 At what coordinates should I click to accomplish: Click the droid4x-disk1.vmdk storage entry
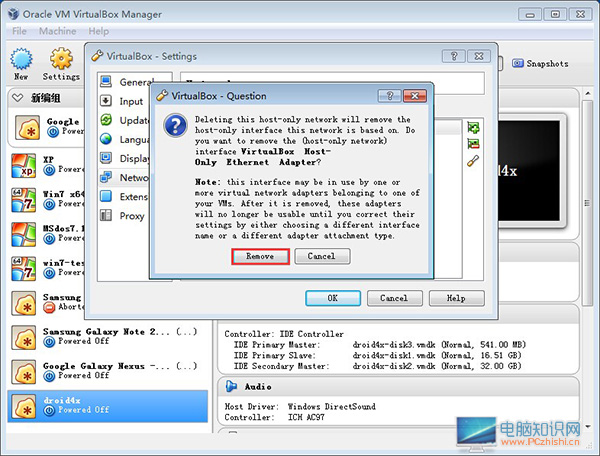pyautogui.click(x=437, y=355)
